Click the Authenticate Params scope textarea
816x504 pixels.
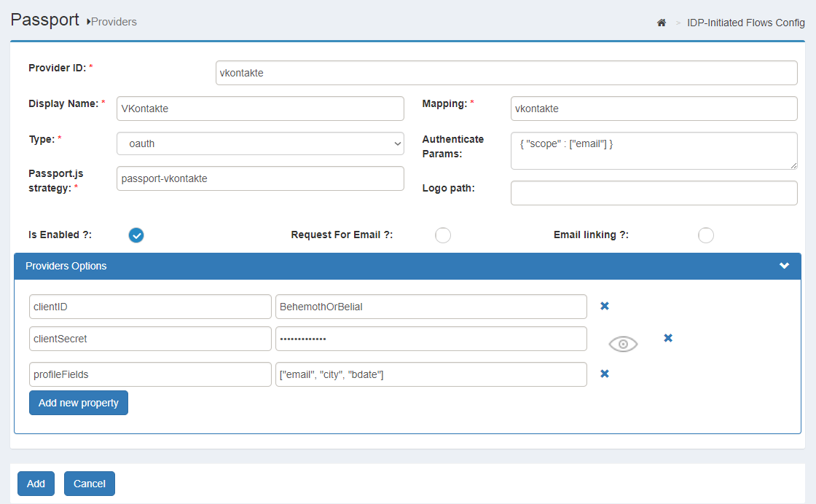point(654,150)
